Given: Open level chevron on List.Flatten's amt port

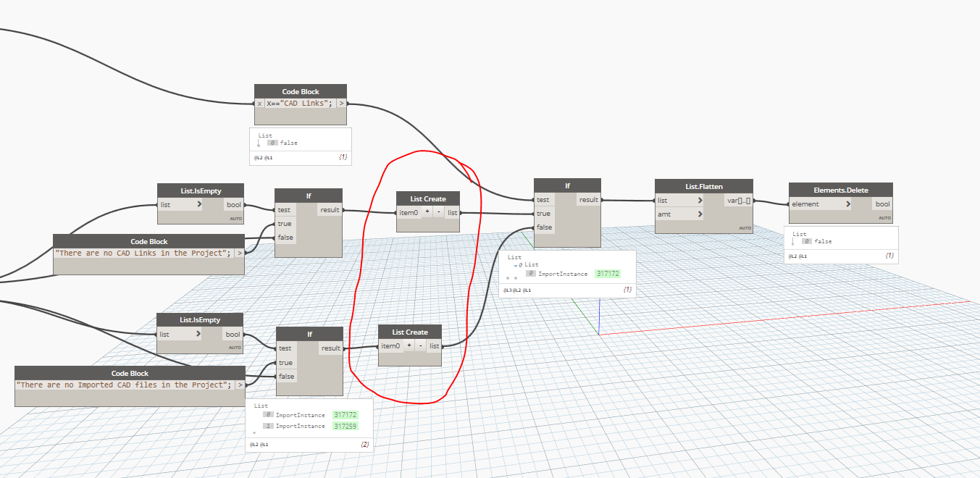Looking at the screenshot, I should [x=700, y=214].
